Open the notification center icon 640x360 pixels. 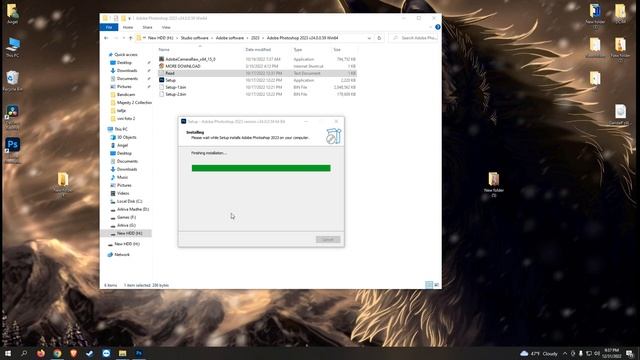(x=630, y=353)
